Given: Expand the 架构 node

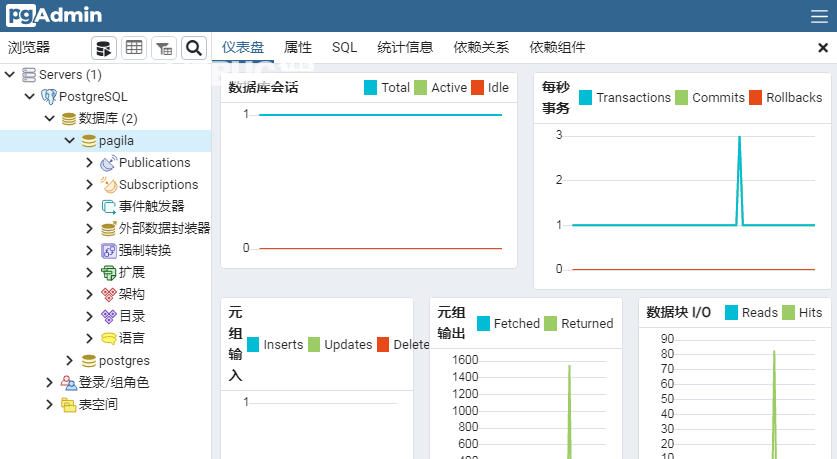Looking at the screenshot, I should tap(90, 295).
